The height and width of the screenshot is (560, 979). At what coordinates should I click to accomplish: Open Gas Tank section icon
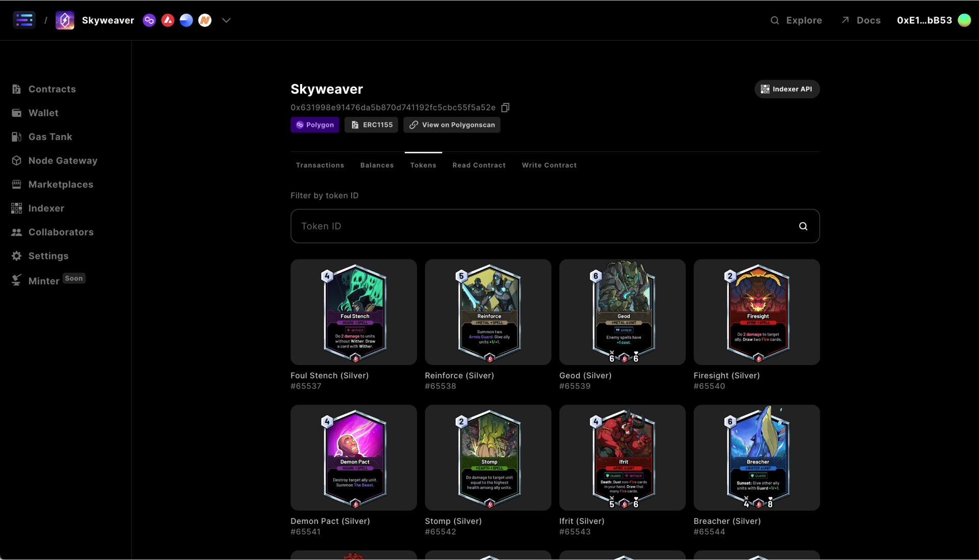click(x=16, y=137)
